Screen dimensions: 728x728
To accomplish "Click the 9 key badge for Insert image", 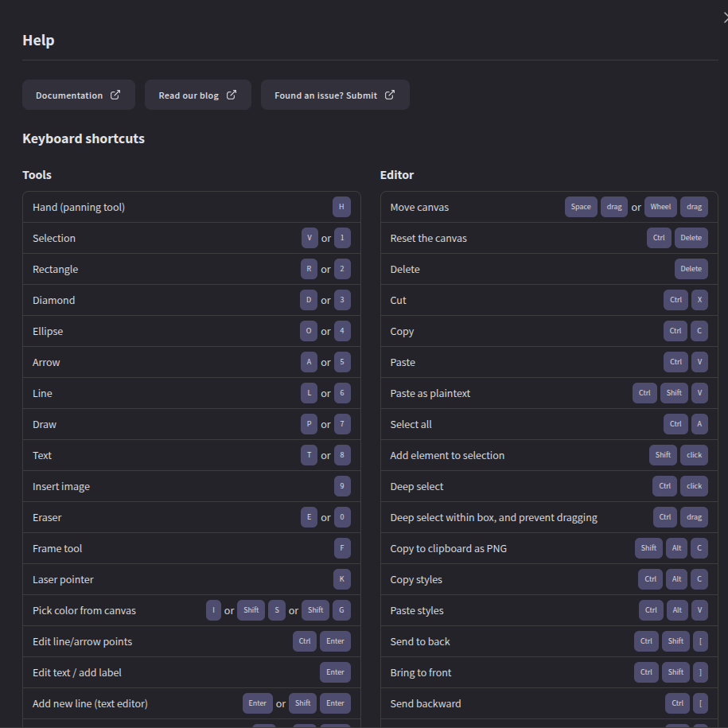I will pyautogui.click(x=342, y=486).
